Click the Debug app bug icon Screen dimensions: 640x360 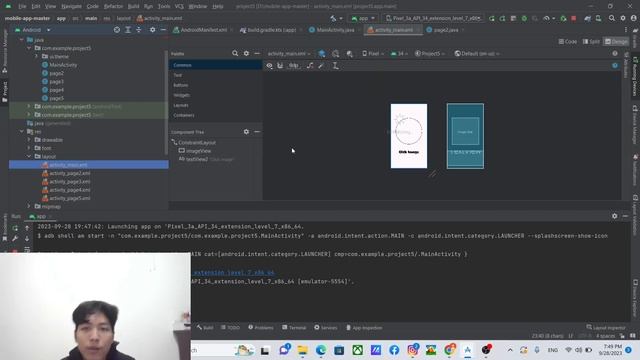pyautogui.click(x=524, y=18)
